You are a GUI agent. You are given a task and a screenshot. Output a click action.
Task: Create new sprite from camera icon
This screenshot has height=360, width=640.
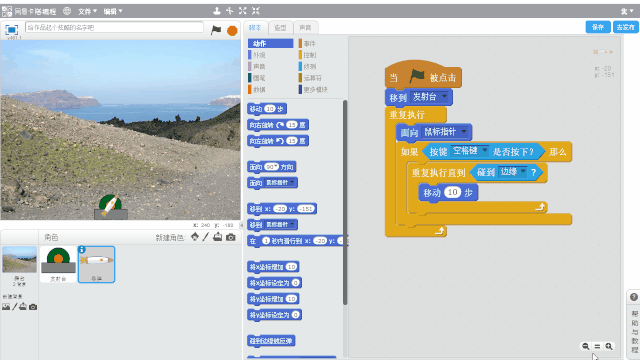pos(231,237)
